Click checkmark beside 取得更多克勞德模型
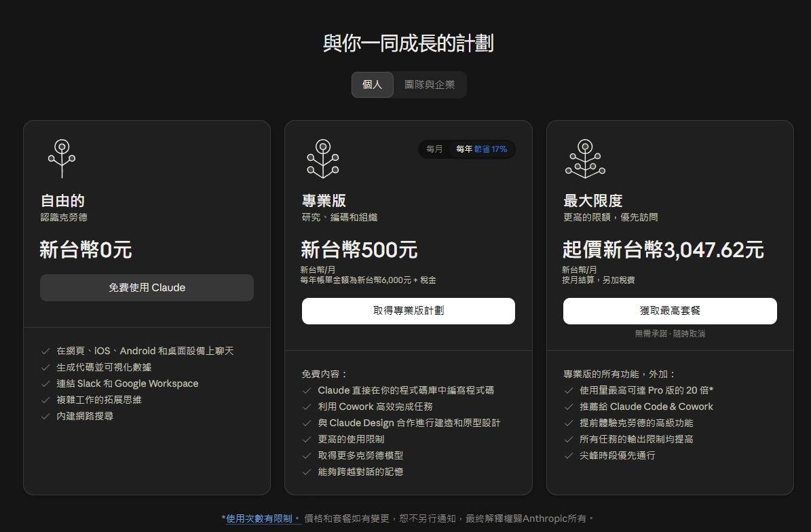 (x=307, y=456)
